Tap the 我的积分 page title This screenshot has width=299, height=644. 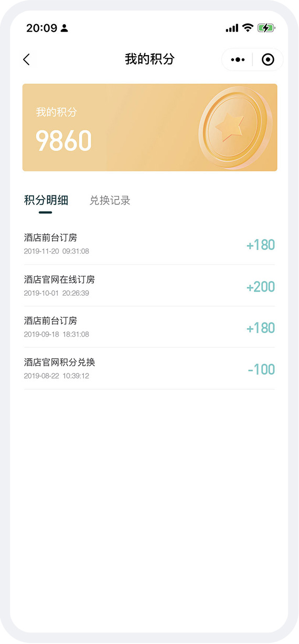149,59
